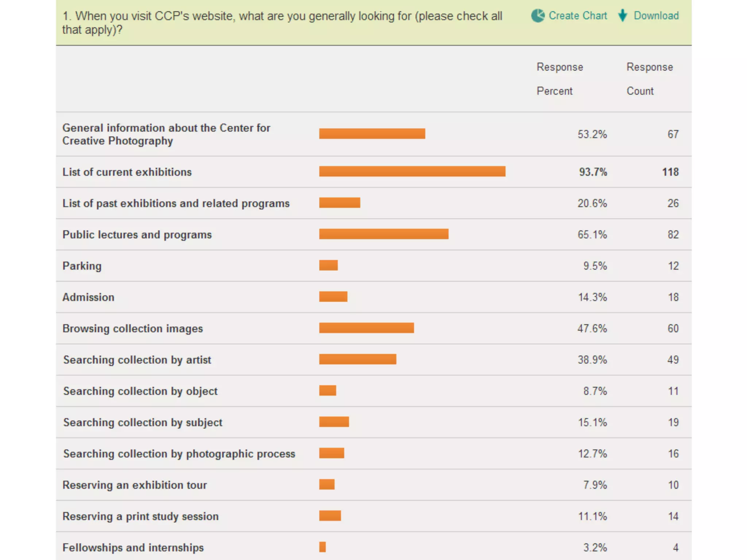The width and height of the screenshot is (747, 560).
Task: Click the Download arrow icon
Action: coord(623,16)
